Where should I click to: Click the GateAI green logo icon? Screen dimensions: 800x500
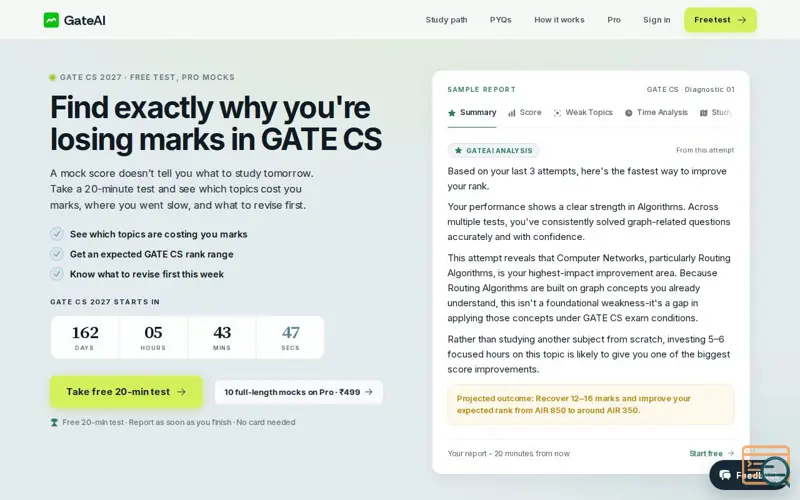pos(51,20)
